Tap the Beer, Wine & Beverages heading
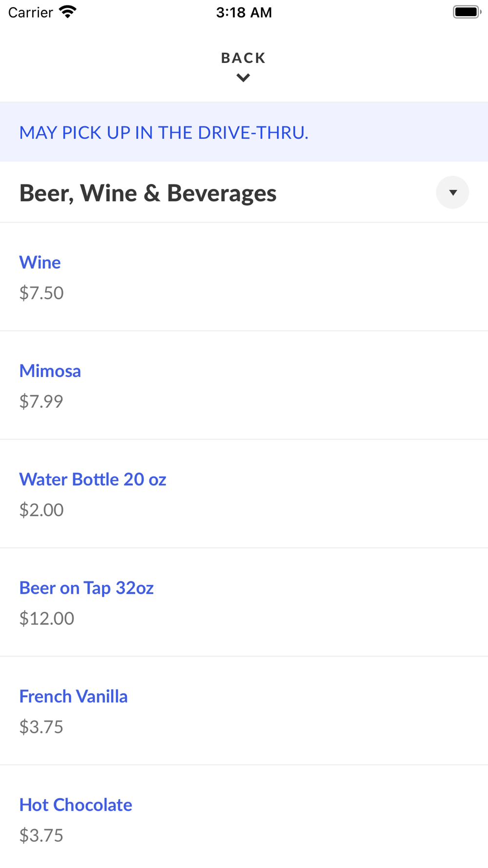 pos(148,193)
